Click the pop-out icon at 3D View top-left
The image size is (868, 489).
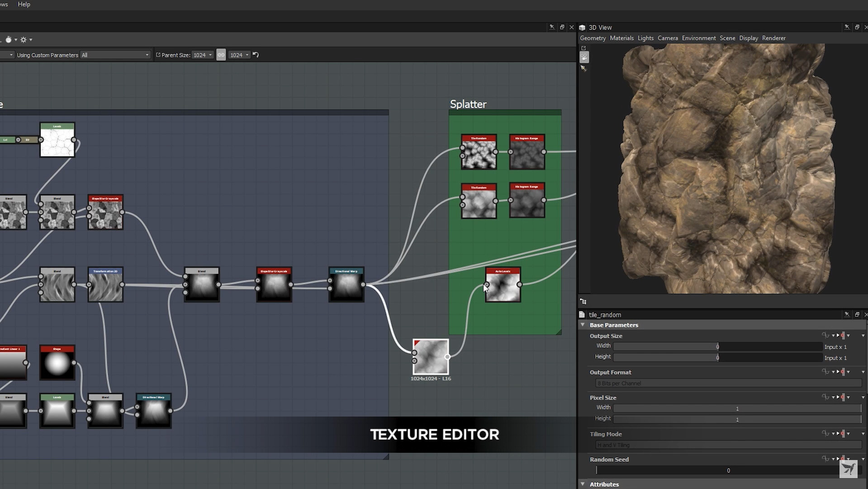[583, 48]
